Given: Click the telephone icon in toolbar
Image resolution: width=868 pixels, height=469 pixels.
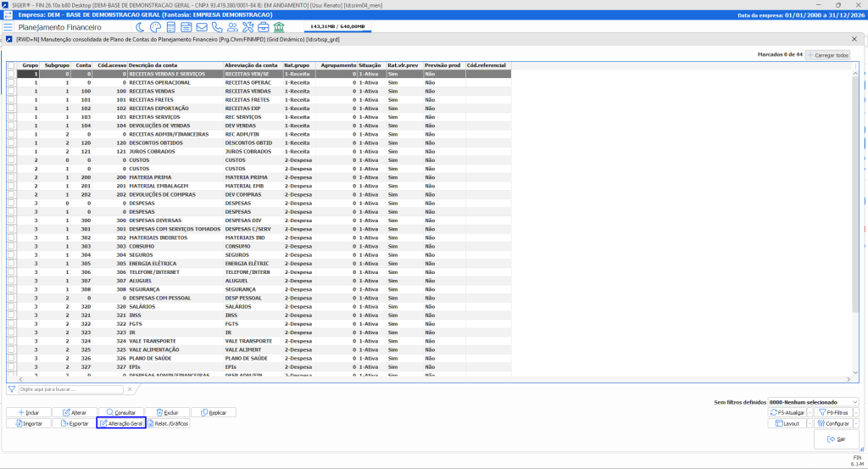Looking at the screenshot, I should coord(217,27).
